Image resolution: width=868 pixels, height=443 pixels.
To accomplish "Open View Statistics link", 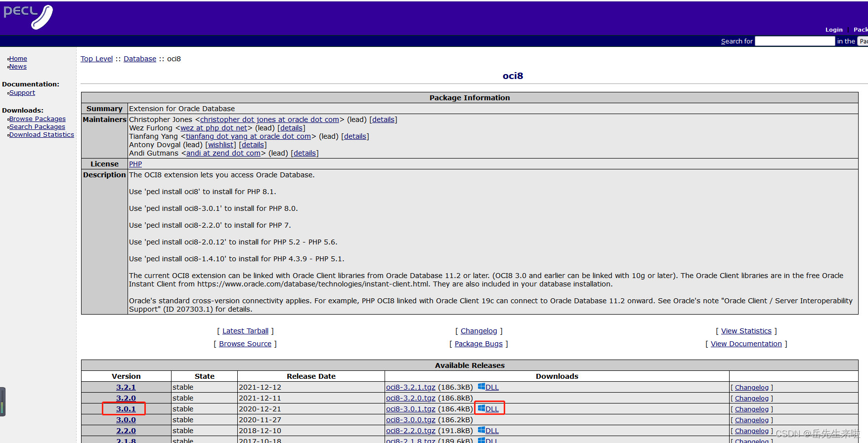I will pos(746,331).
